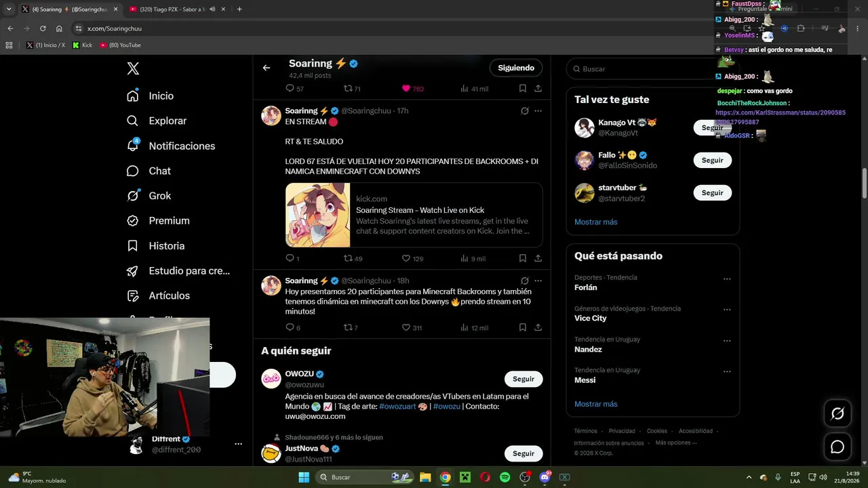
Task: Open the Kick stream link card thumbnail
Action: [x=318, y=215]
